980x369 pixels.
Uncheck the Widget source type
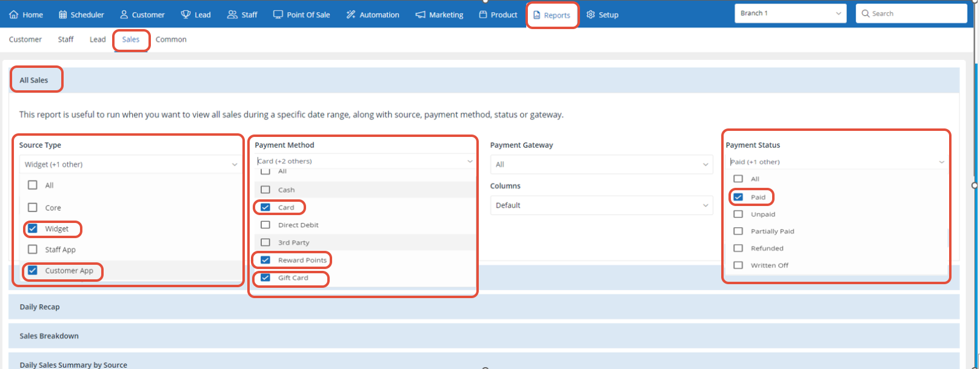33,228
